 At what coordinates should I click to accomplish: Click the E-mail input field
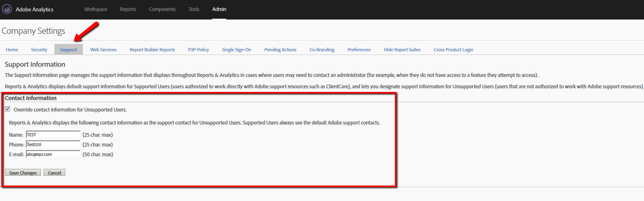[x=53, y=154]
